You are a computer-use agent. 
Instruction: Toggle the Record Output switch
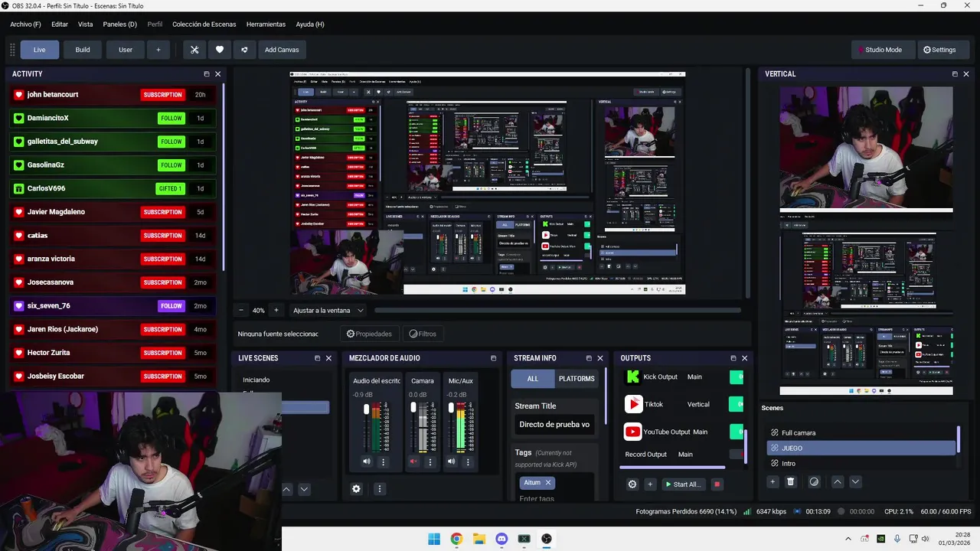coord(736,454)
